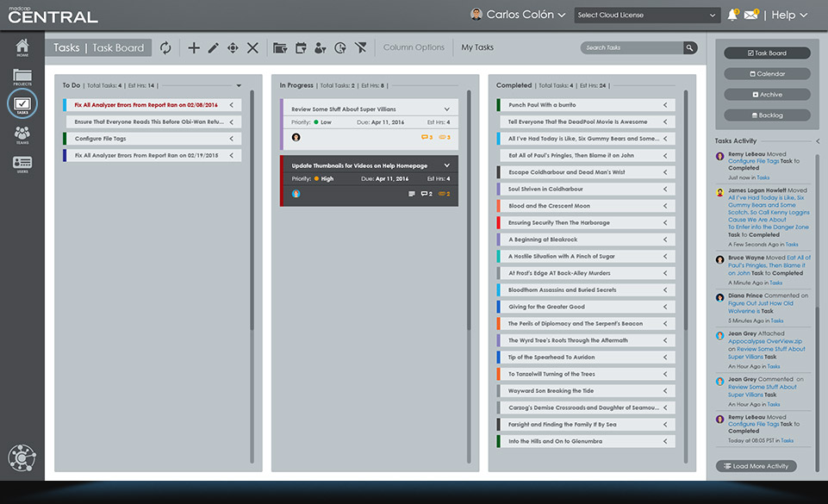Click the Search Tasks input field
Screen dimensions: 828x504
(x=631, y=48)
